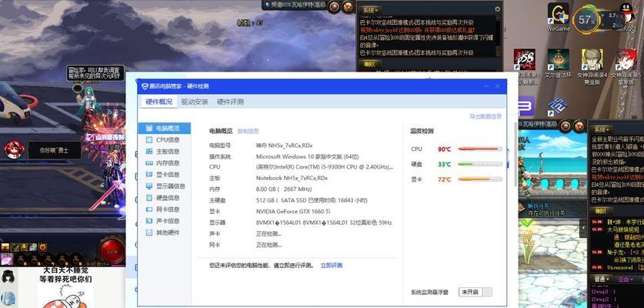Open 其他硬件 sidebar entry
Screen dimensions: 644x308
point(165,233)
